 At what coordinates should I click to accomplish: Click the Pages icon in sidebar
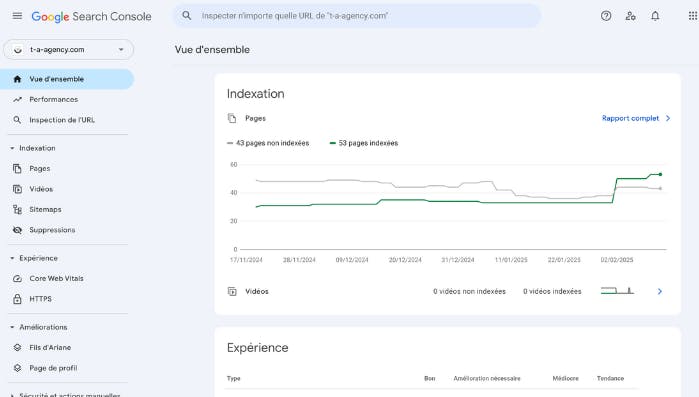click(x=17, y=168)
